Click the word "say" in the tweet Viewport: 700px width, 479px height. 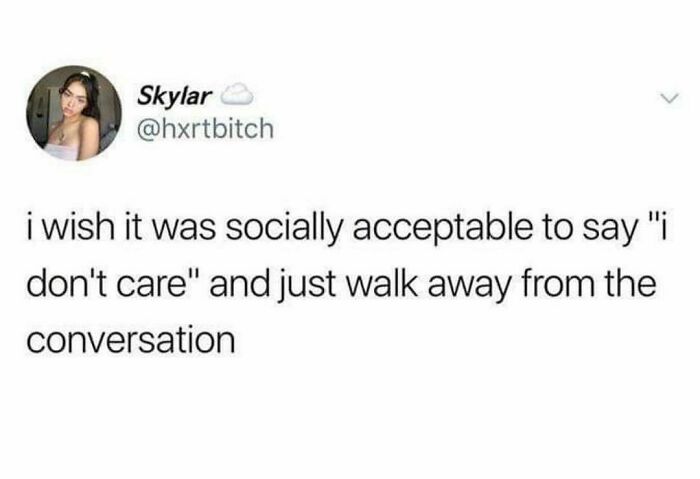pos(612,233)
